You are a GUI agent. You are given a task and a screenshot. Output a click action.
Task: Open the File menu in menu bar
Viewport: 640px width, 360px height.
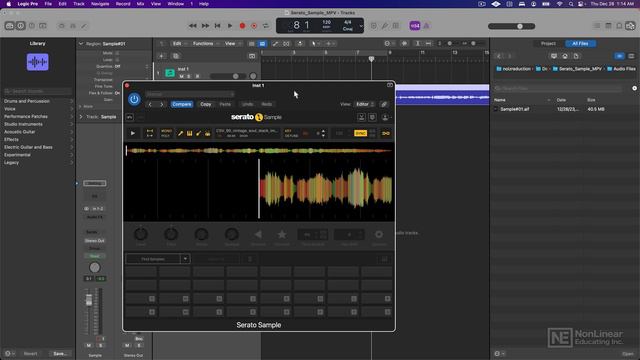48,4
